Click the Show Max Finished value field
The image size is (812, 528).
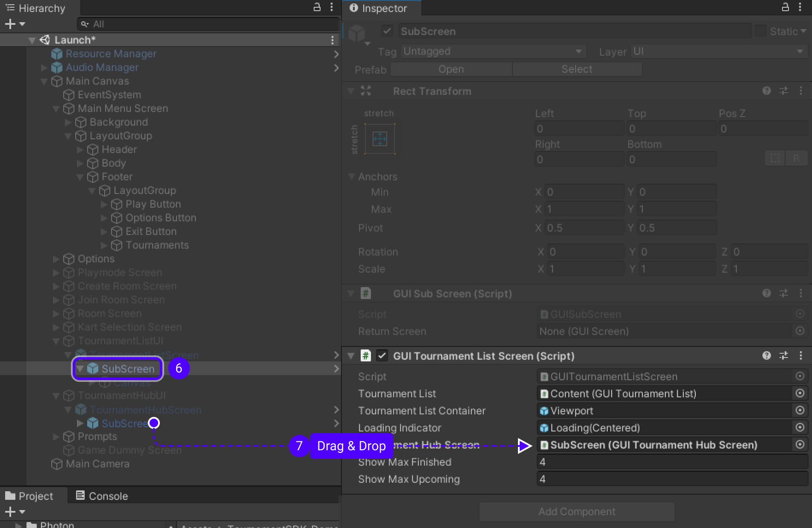(x=671, y=462)
